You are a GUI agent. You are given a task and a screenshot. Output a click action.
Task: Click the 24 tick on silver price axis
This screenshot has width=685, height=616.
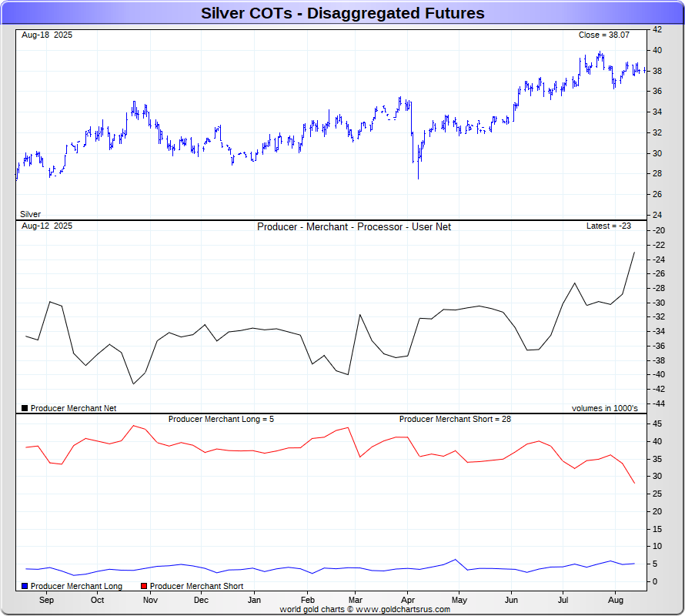click(x=657, y=215)
